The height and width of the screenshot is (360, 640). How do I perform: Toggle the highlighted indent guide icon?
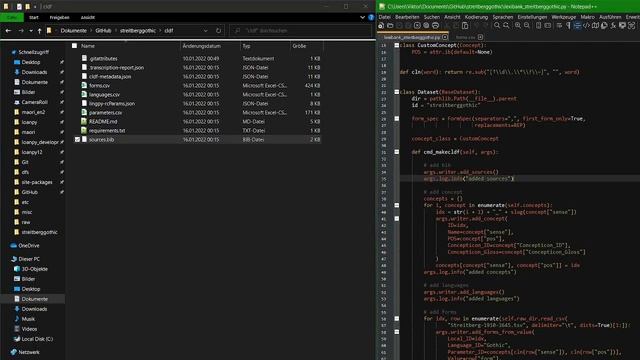(x=577, y=26)
